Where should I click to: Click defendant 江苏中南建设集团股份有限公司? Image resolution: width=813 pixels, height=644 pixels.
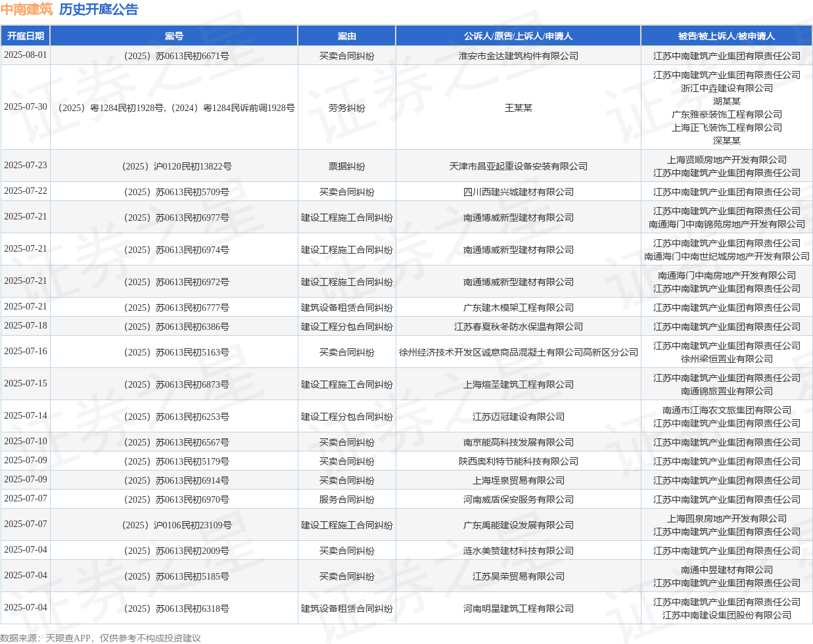727,615
